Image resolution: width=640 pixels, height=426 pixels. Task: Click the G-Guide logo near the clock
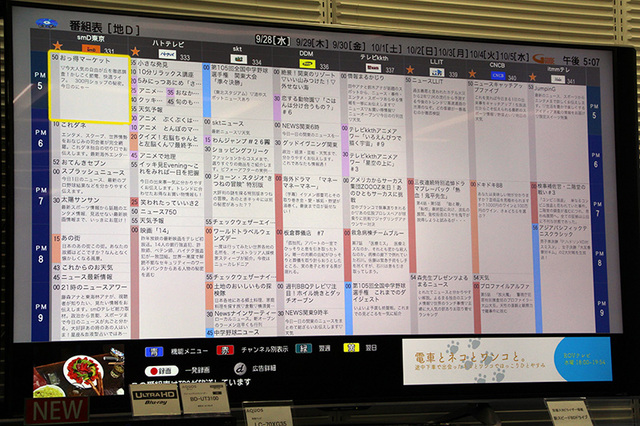[x=543, y=60]
